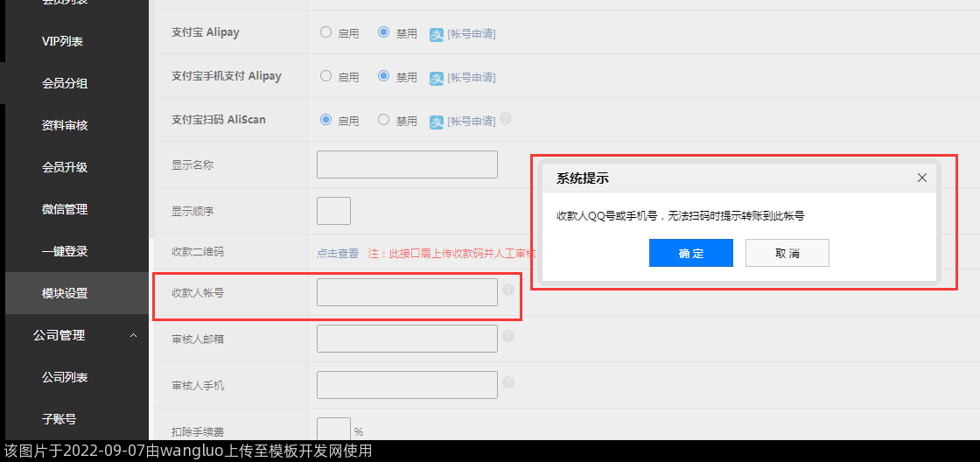Click the Alipay logo in 支付宝手机支付 row
980x462 pixels.
[x=437, y=78]
